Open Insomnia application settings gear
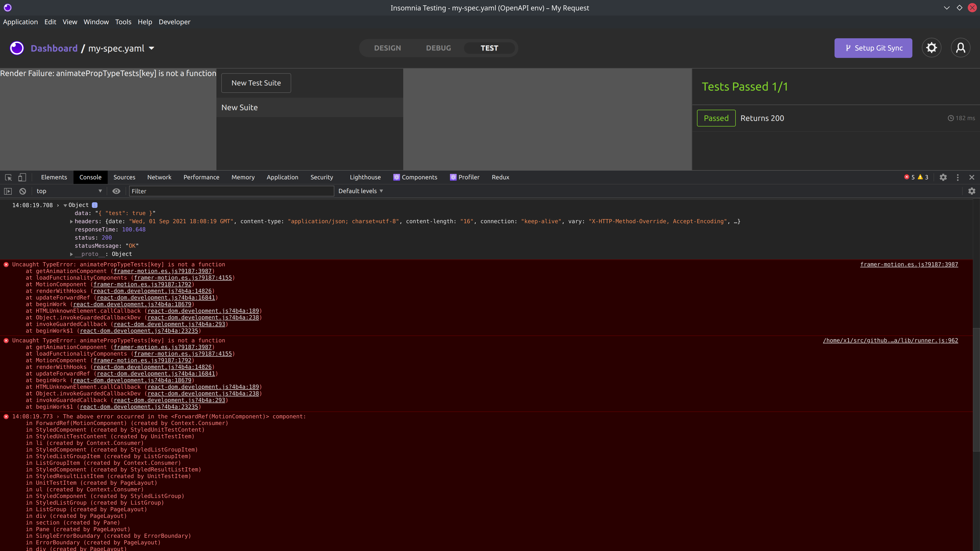980x551 pixels. tap(931, 47)
